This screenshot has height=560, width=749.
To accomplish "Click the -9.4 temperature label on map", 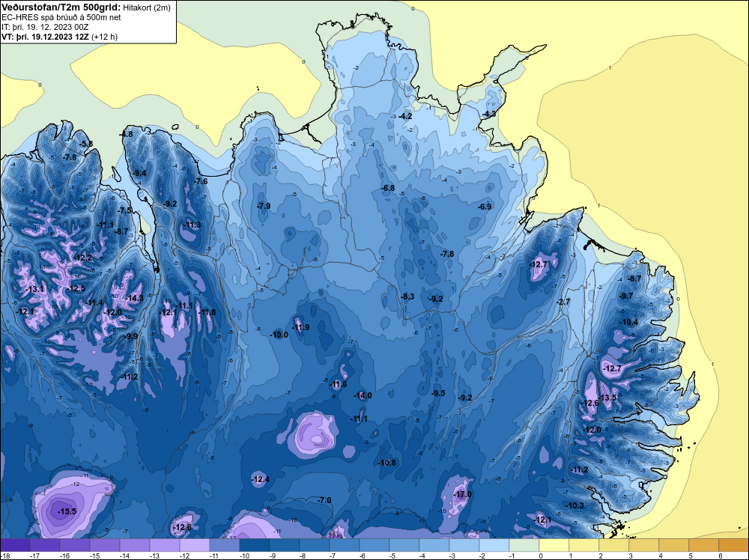I will tap(139, 173).
